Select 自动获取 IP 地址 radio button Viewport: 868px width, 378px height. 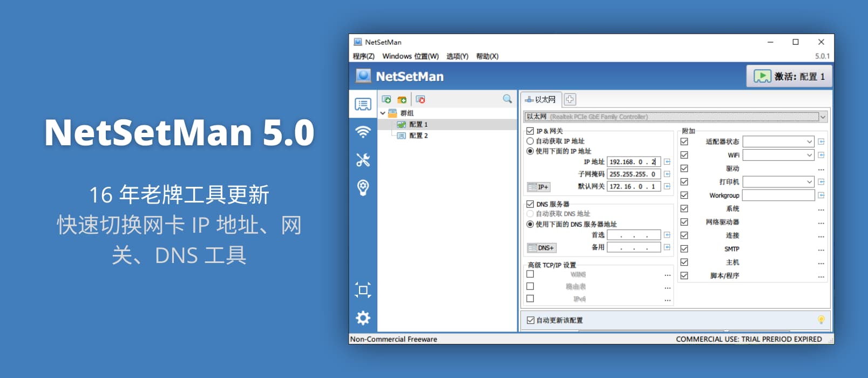(530, 141)
